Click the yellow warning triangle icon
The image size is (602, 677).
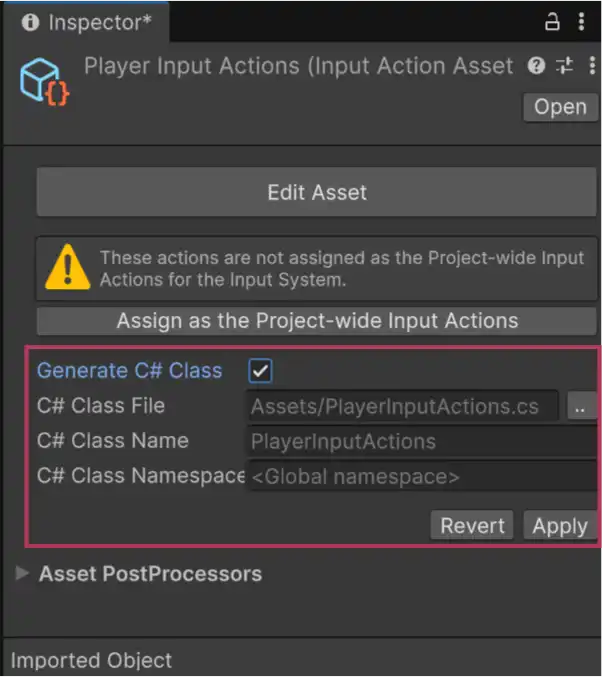tap(67, 268)
